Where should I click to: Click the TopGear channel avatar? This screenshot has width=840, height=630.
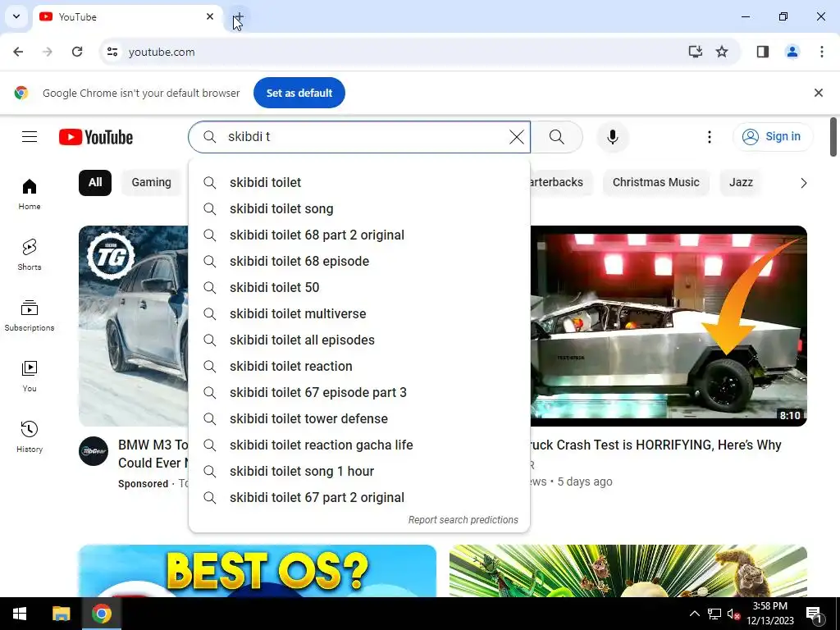[x=94, y=451]
